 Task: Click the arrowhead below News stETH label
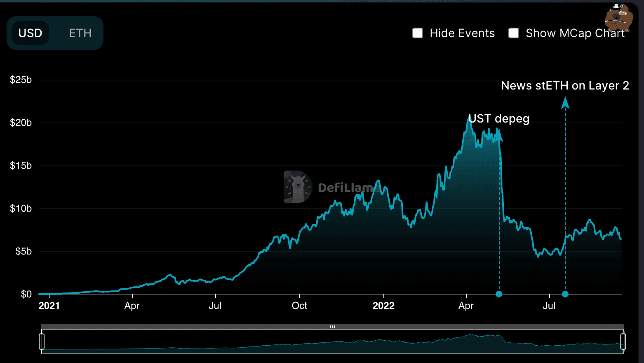565,103
